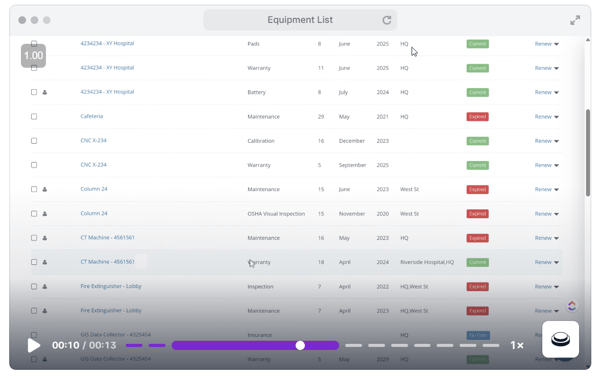This screenshot has height=378, width=600.
Task: Open Column 24 link in OSHA Visual Inspection row
Action: click(94, 213)
